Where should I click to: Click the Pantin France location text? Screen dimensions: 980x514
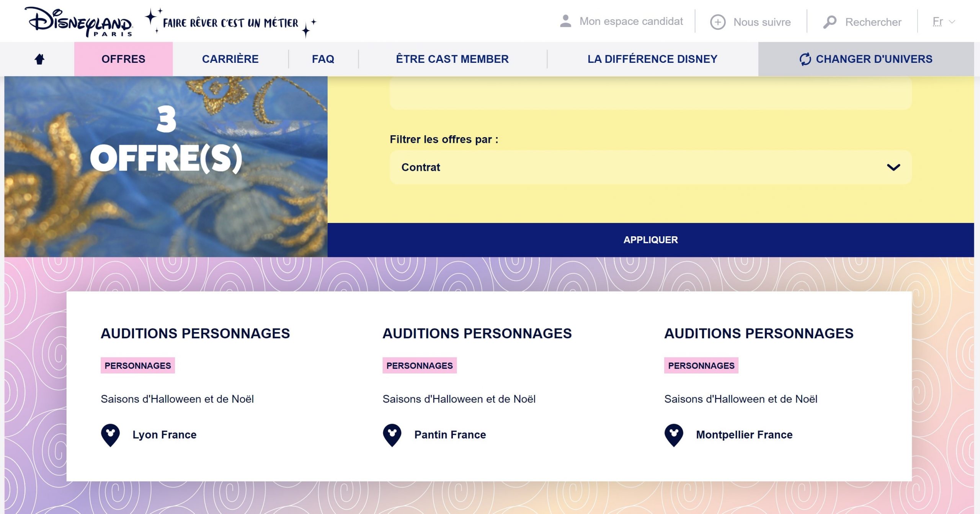450,435
